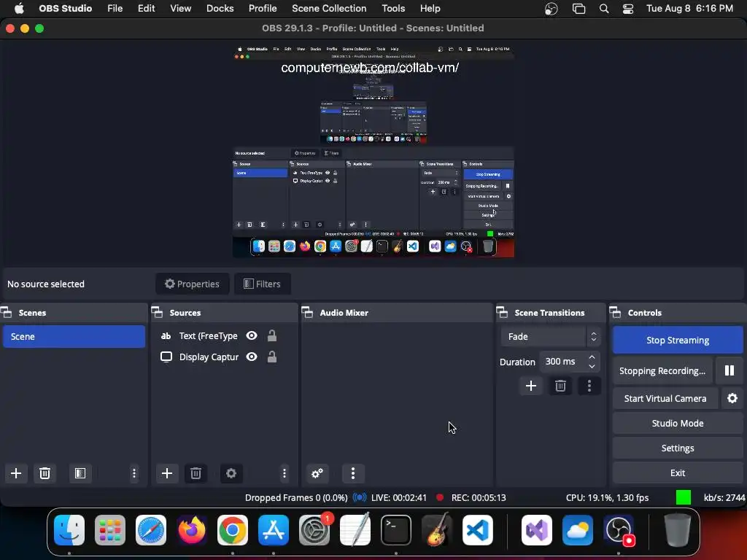Toggle visibility of Text (FreeType) source
This screenshot has height=560, width=747.
coord(252,335)
